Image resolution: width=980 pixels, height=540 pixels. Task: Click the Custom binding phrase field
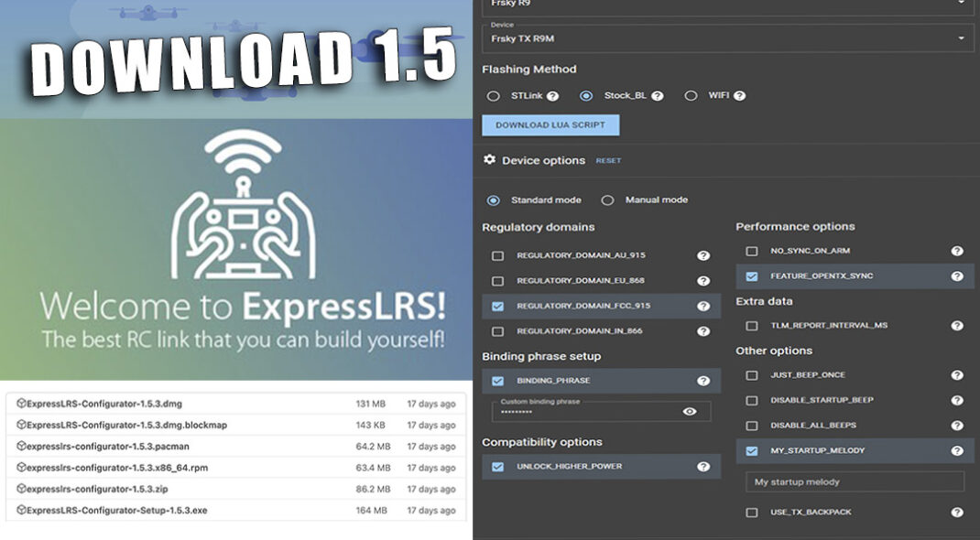601,411
